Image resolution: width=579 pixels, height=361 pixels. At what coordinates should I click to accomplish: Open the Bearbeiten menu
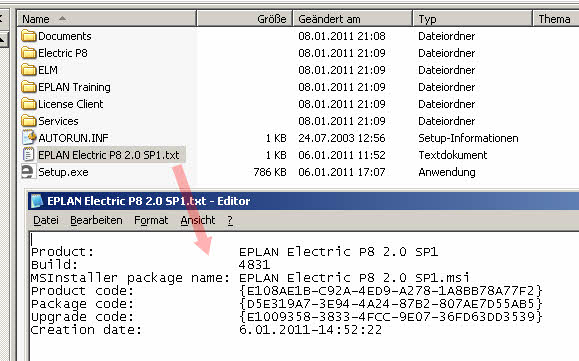point(96,220)
